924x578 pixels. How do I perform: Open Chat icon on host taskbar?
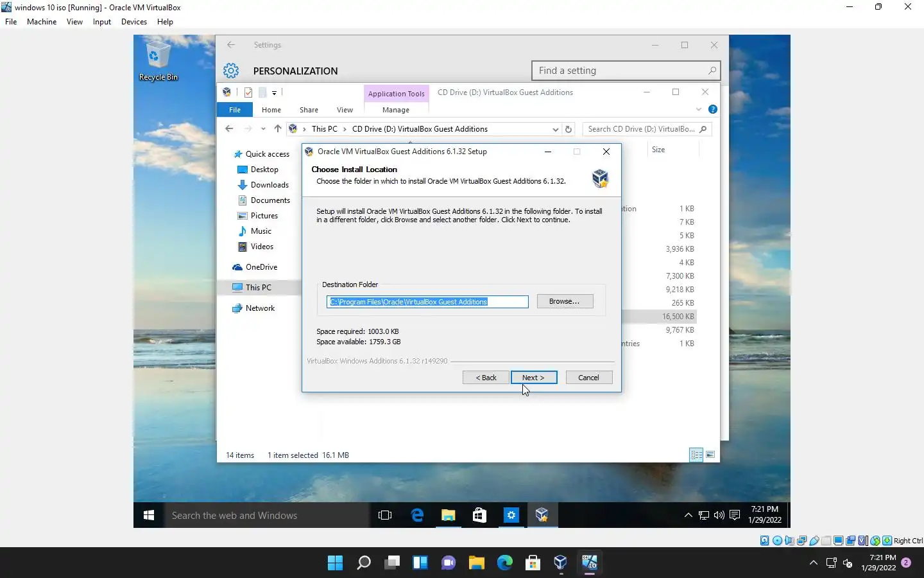coord(449,563)
